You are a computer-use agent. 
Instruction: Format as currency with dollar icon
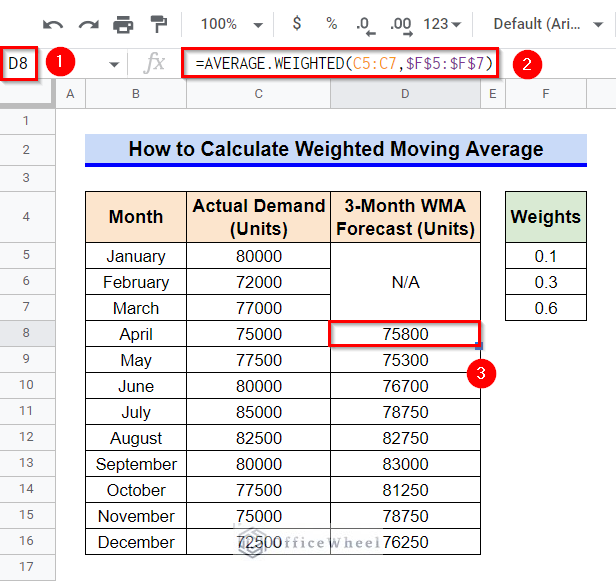click(297, 24)
